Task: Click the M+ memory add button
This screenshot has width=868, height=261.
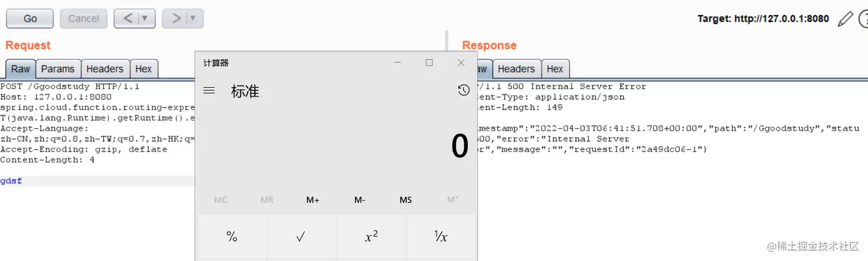Action: coord(313,200)
